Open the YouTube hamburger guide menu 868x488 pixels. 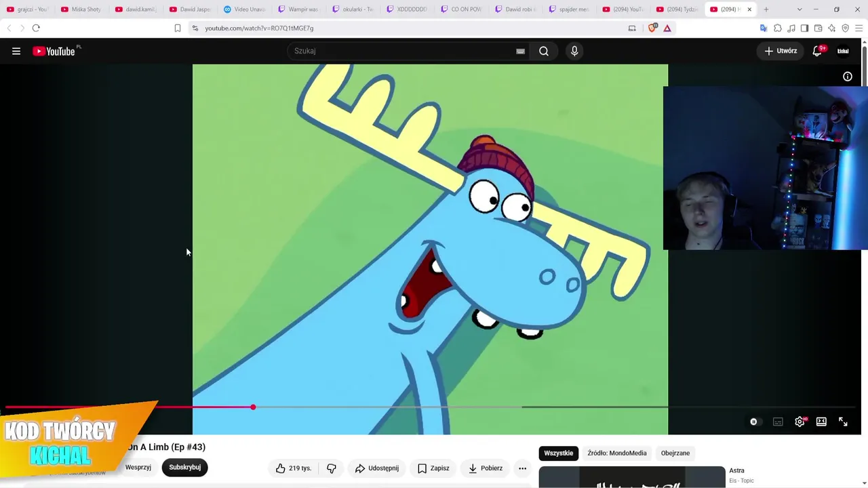pos(16,51)
